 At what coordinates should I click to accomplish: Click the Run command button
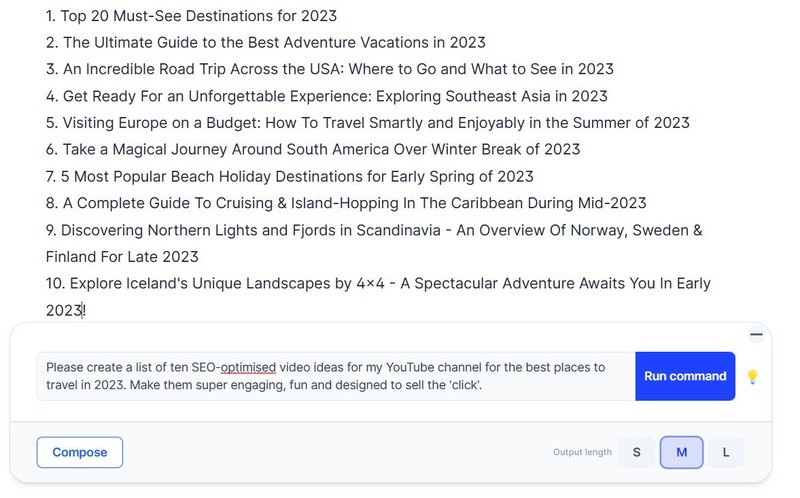coord(685,376)
